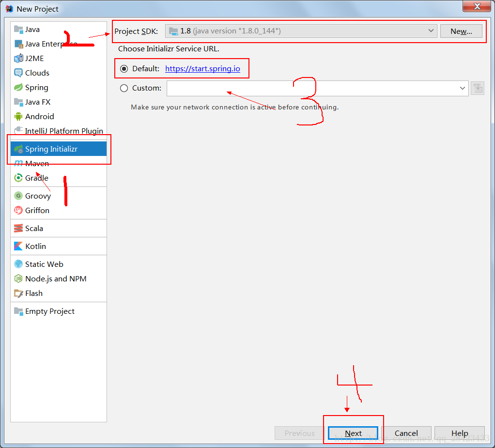Select Empty Project type
This screenshot has width=495, height=448.
59,311
